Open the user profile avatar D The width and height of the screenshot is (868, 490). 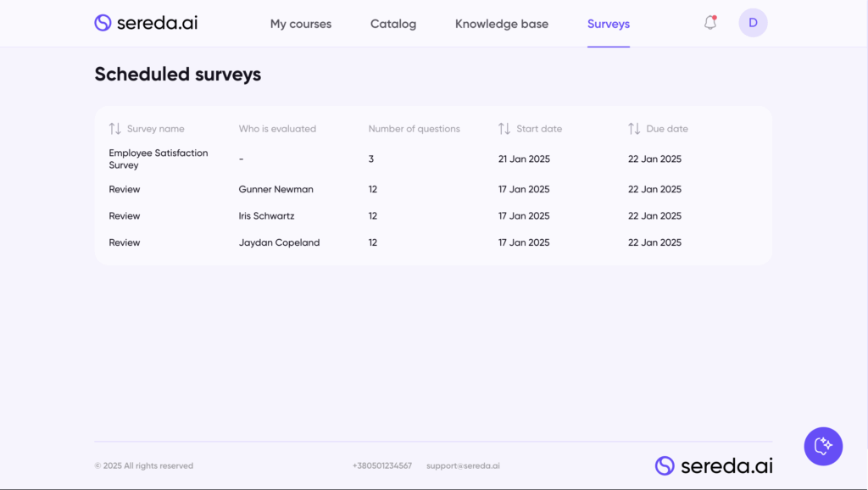pyautogui.click(x=753, y=23)
